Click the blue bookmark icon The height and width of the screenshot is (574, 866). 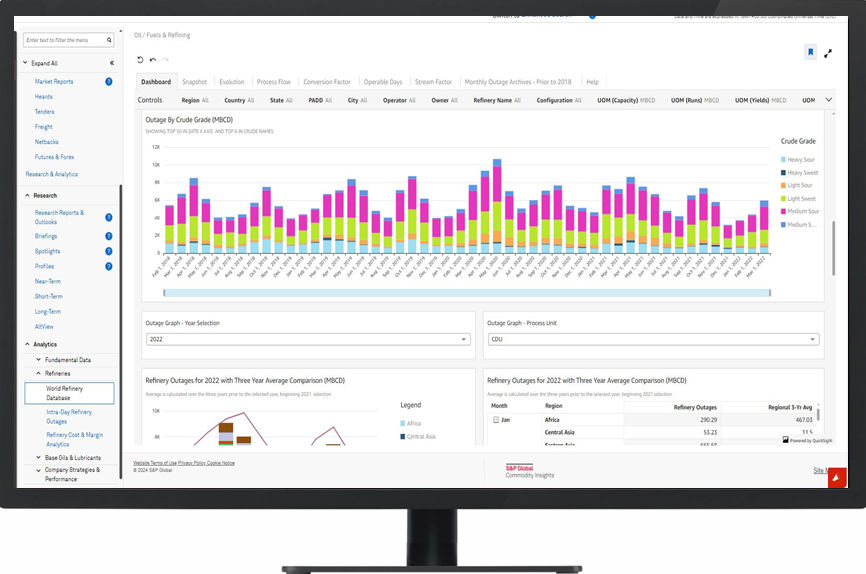[810, 52]
